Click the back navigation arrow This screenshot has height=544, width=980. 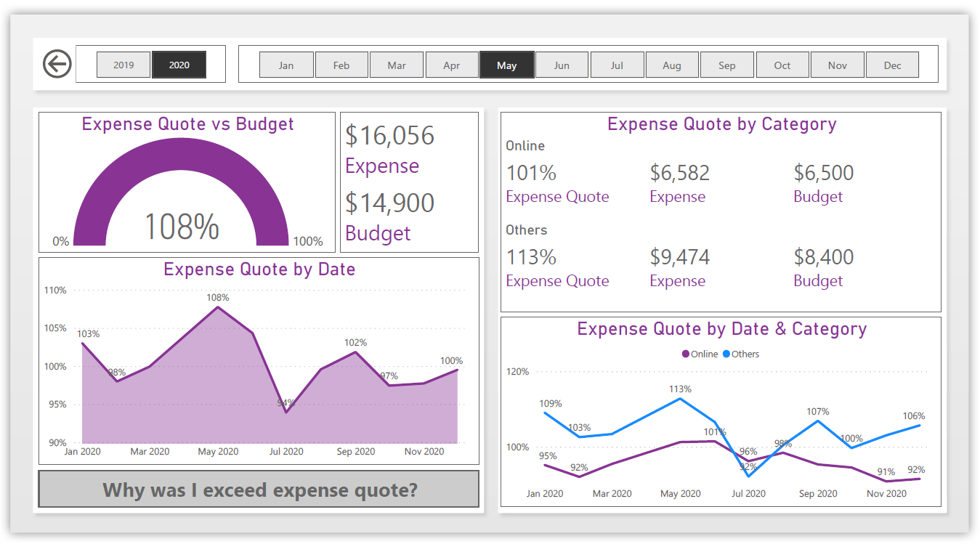tap(57, 64)
